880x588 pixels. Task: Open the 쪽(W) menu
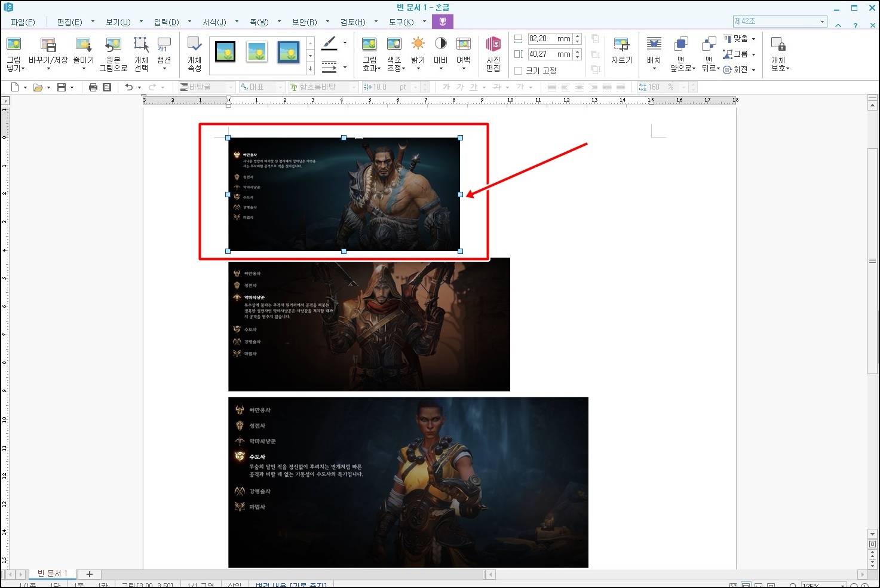(259, 22)
